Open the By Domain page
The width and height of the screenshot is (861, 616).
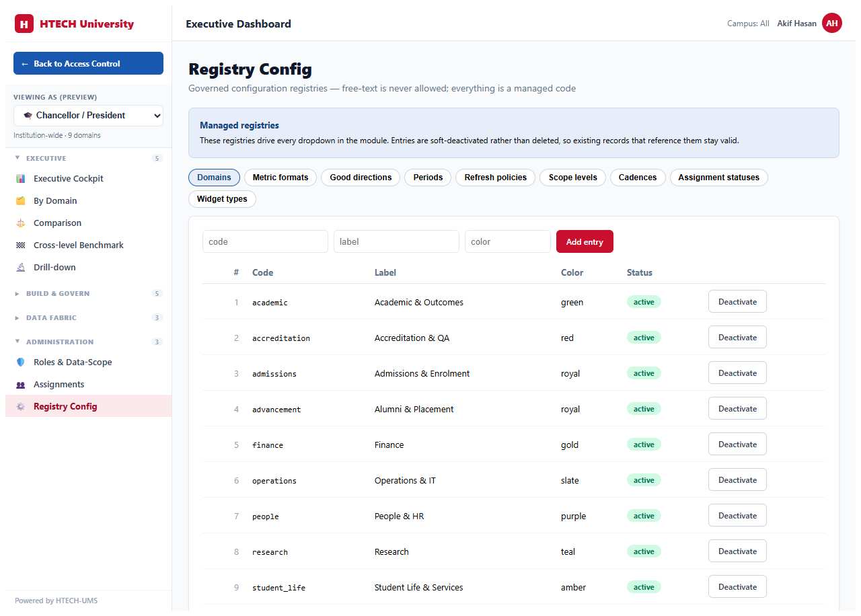coord(88,201)
